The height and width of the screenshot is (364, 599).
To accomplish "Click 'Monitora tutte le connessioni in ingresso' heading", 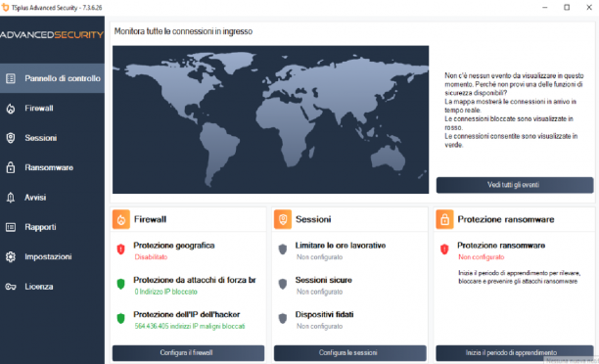I will [x=183, y=31].
